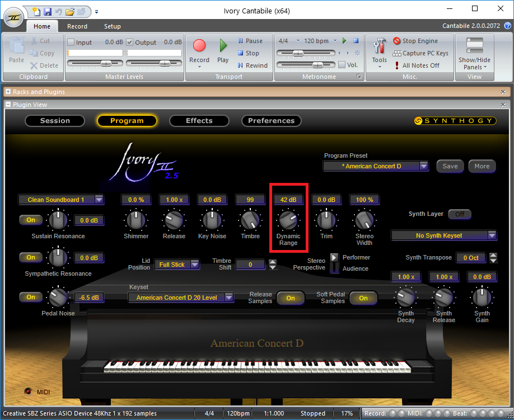Click the More button
The width and height of the screenshot is (514, 420).
[482, 166]
